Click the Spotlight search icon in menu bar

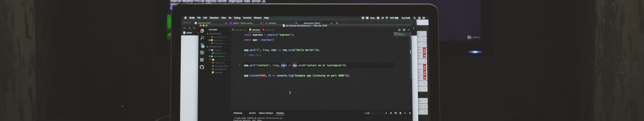[415, 18]
